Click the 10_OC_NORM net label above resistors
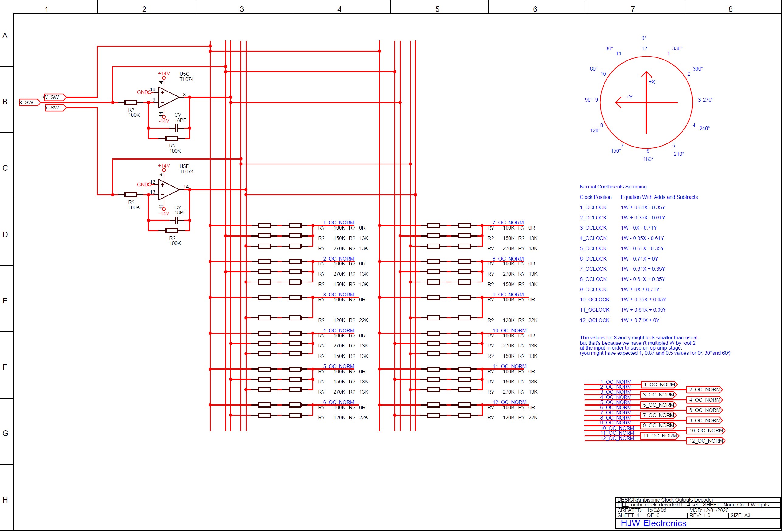 tap(510, 330)
